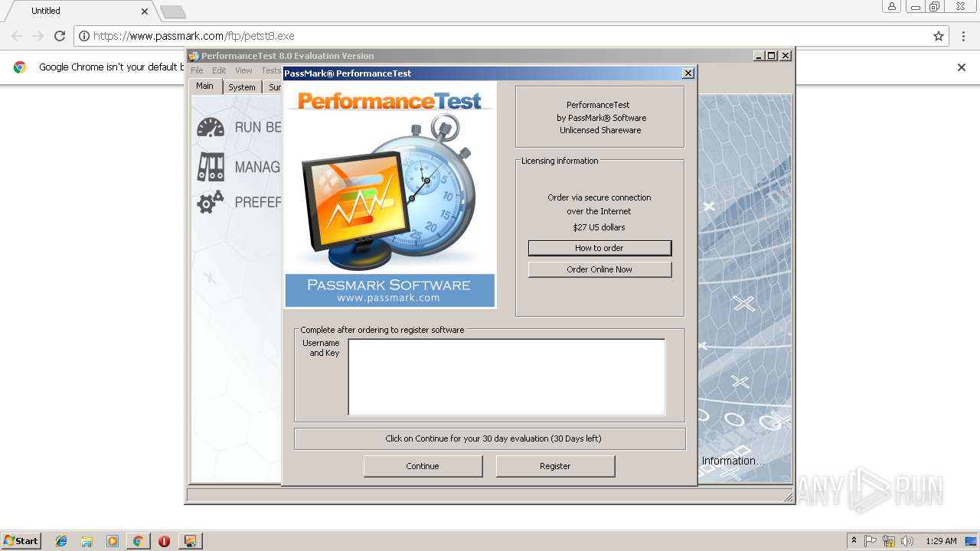Minimize the PerformanceTest 8.0 main window
Image resolution: width=980 pixels, height=551 pixels.
(759, 56)
